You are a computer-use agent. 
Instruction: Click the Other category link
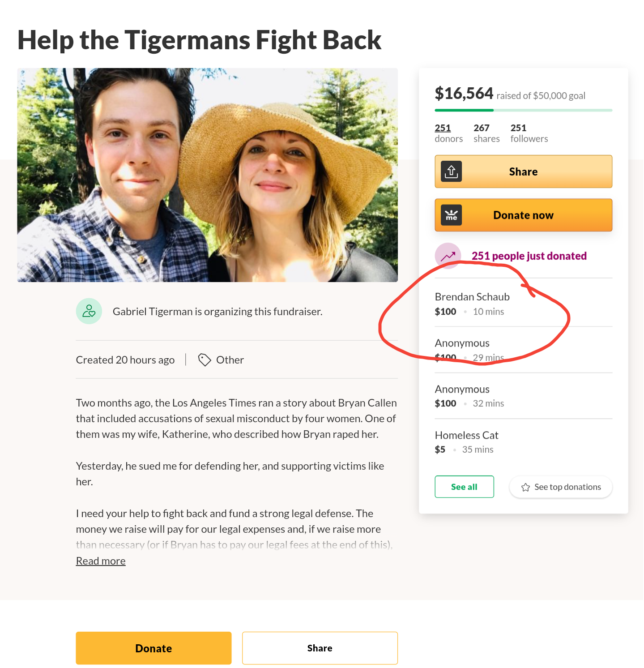[x=230, y=360]
